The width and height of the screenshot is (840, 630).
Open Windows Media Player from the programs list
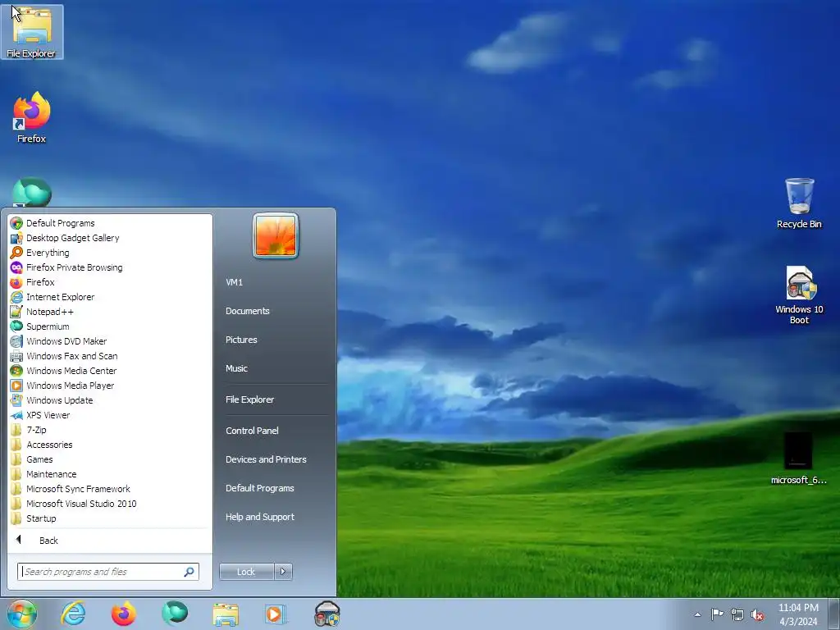tap(110, 386)
